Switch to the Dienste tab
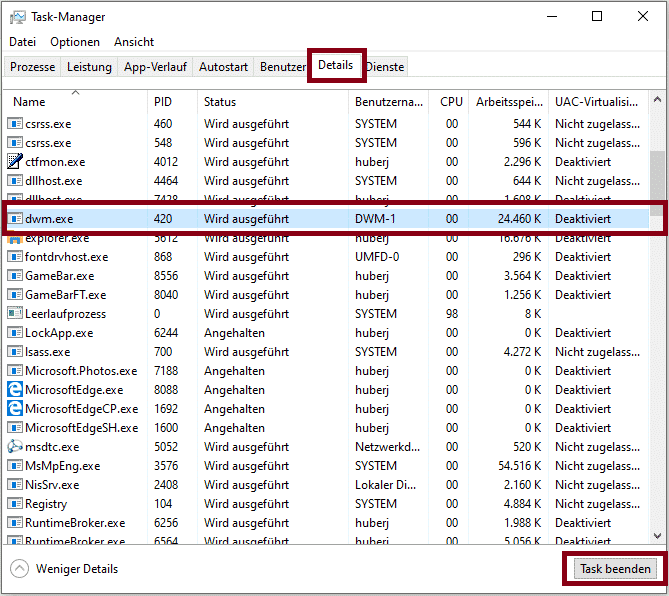The width and height of the screenshot is (669, 596). (x=385, y=67)
